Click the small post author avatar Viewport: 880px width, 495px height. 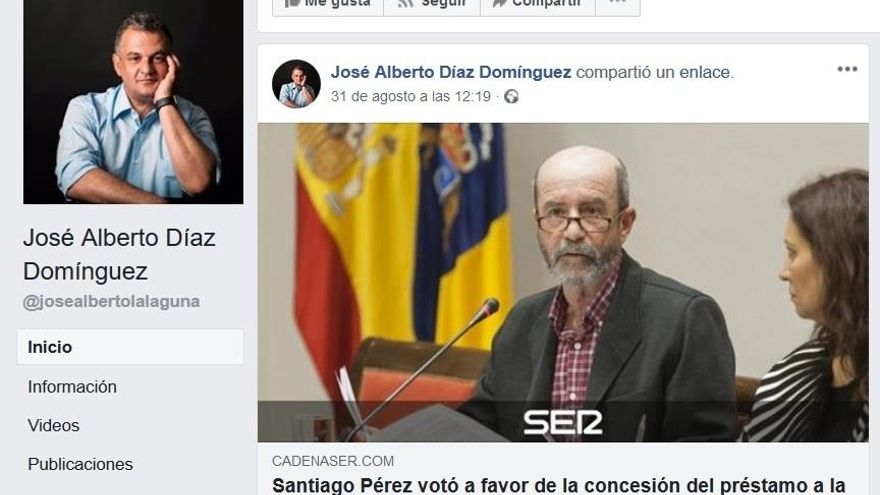296,84
